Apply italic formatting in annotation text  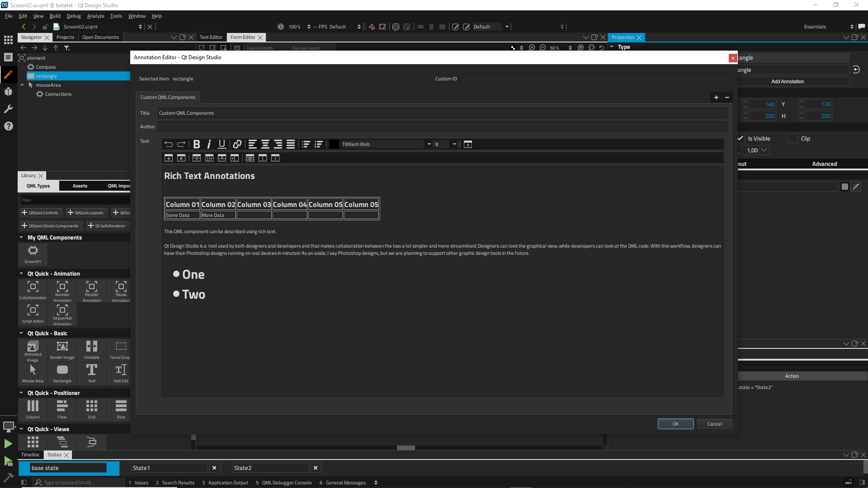point(209,144)
